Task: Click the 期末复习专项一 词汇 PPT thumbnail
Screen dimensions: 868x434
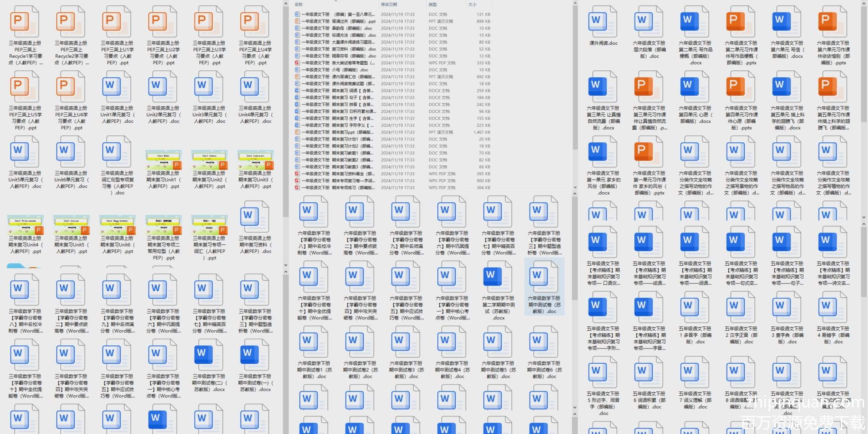Action: [209, 225]
